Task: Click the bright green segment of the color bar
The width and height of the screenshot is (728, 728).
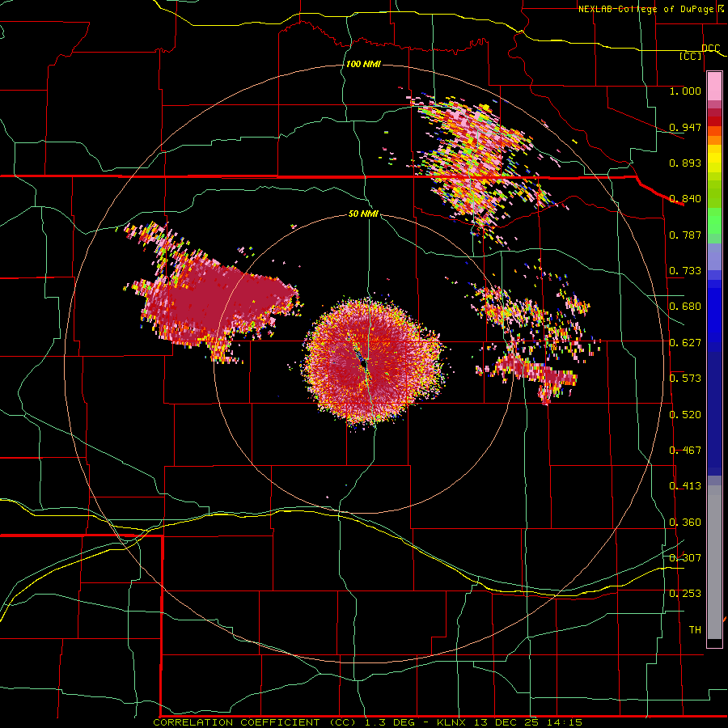Action: click(x=714, y=222)
